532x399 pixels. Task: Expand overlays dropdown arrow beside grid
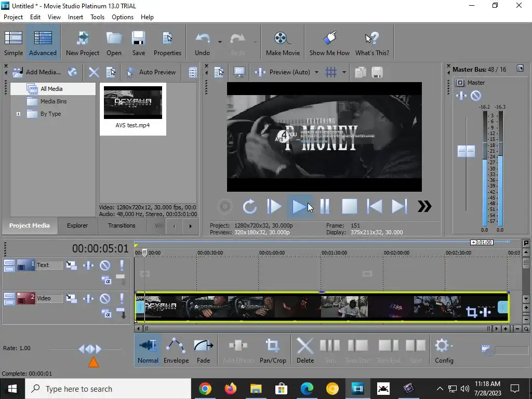(344, 72)
